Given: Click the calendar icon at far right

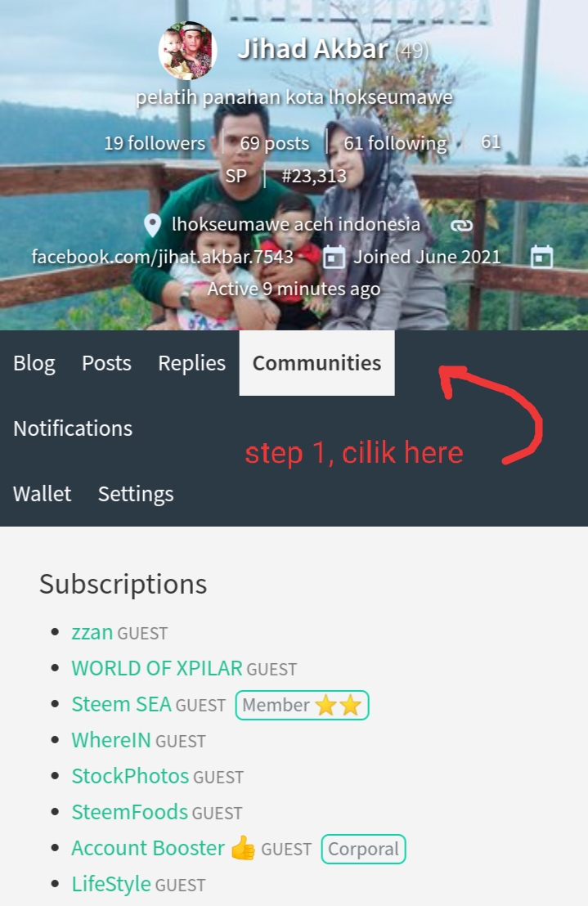Looking at the screenshot, I should point(541,257).
